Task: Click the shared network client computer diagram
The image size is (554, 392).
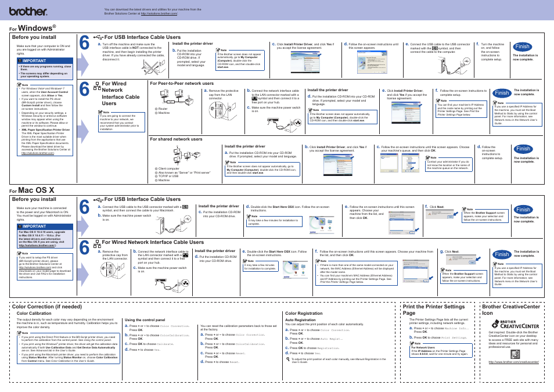Action: pos(186,156)
